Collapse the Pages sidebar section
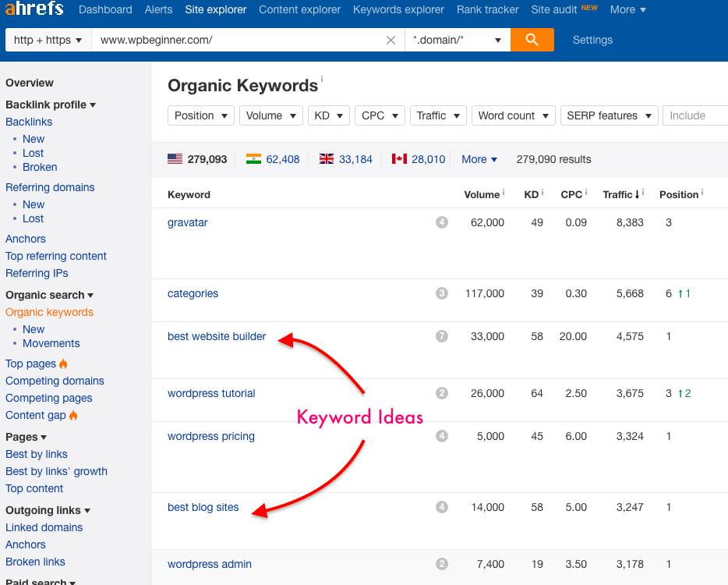This screenshot has width=728, height=585. (x=26, y=438)
